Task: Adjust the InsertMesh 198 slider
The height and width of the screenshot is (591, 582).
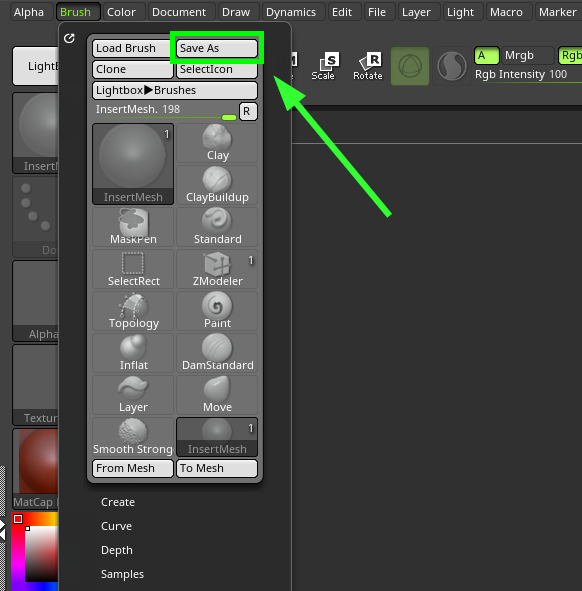Action: tap(165, 112)
